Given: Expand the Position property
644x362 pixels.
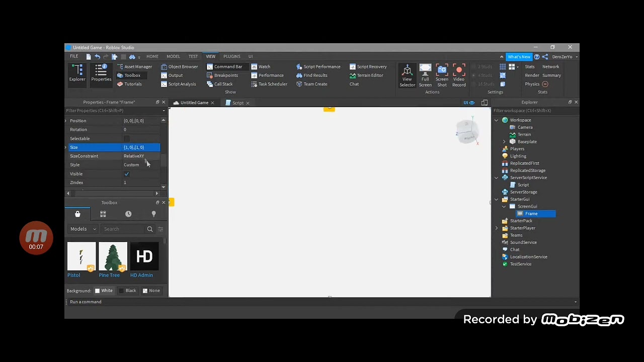Looking at the screenshot, I should (x=66, y=121).
